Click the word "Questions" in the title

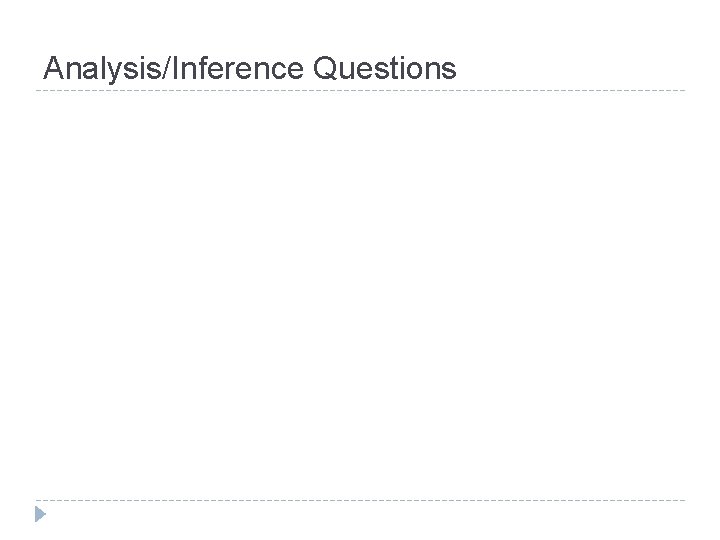pyautogui.click(x=384, y=69)
